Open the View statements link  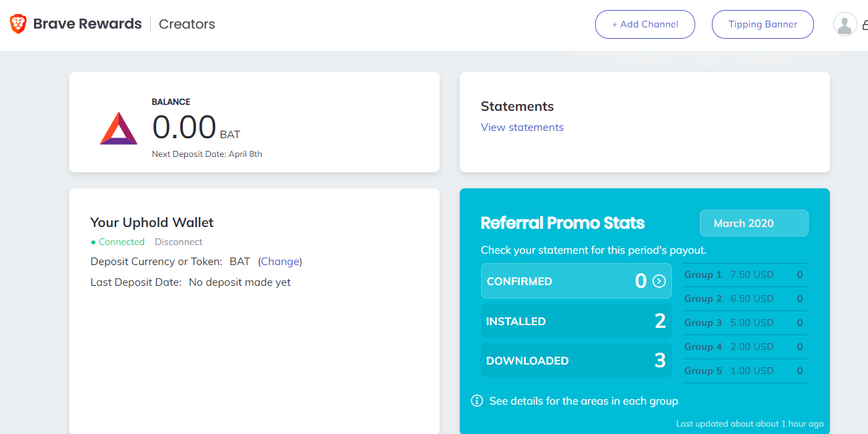click(x=522, y=128)
